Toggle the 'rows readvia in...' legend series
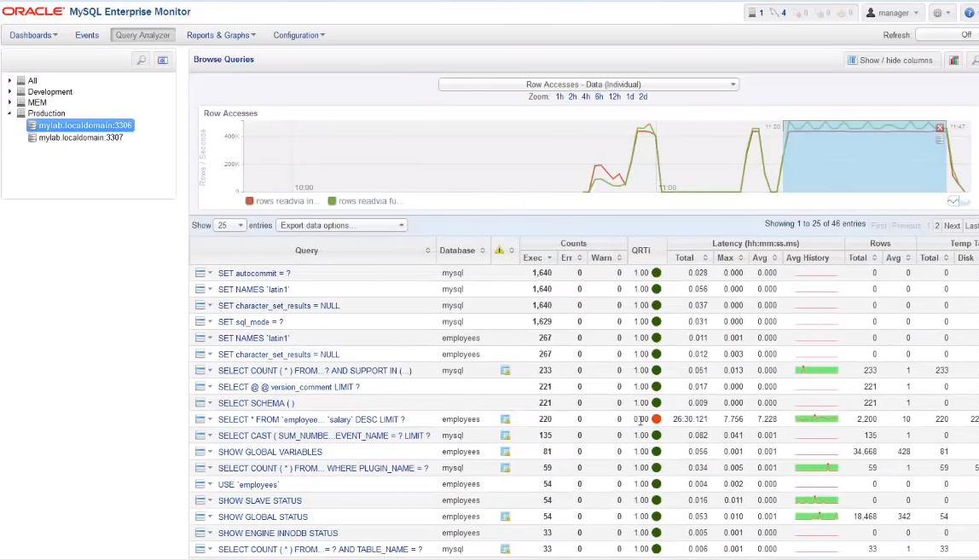 point(282,201)
